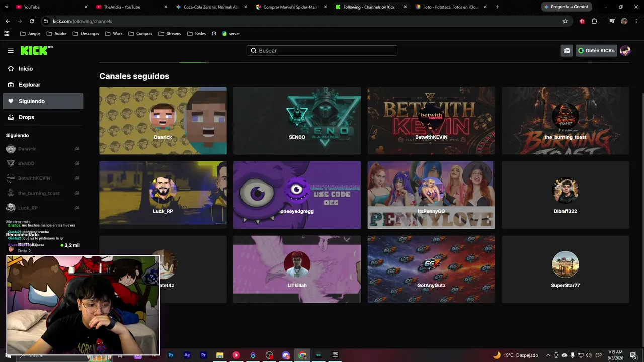Viewport: 644px width, 362px height.
Task: Open Daarick in the sidebar following list
Action: pos(43,149)
